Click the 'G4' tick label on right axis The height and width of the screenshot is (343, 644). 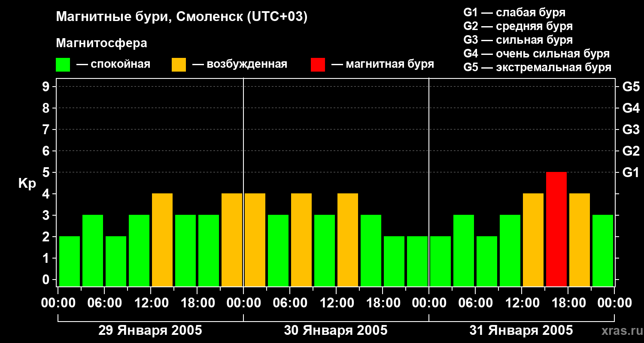(631, 108)
